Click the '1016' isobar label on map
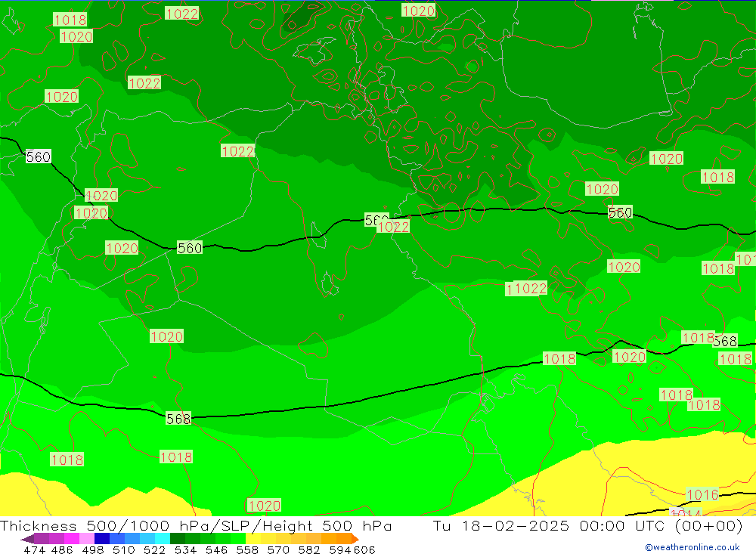756x554 pixels. pos(702,495)
